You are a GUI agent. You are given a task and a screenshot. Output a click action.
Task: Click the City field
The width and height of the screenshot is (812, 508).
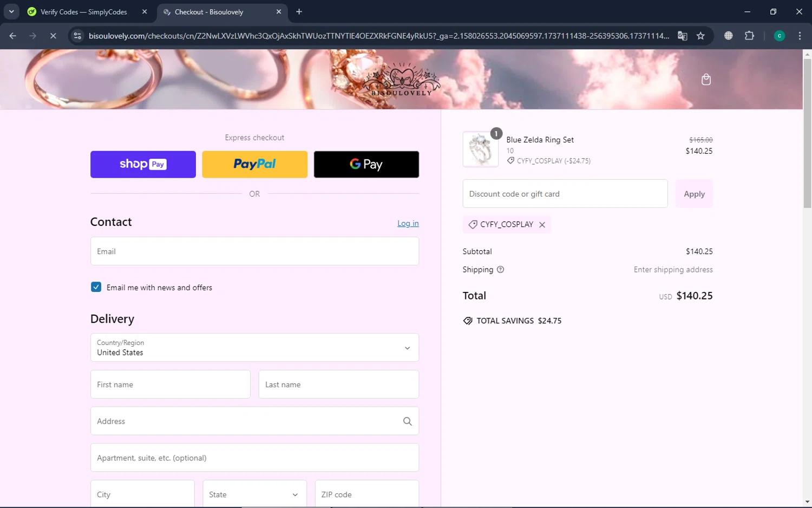point(142,494)
